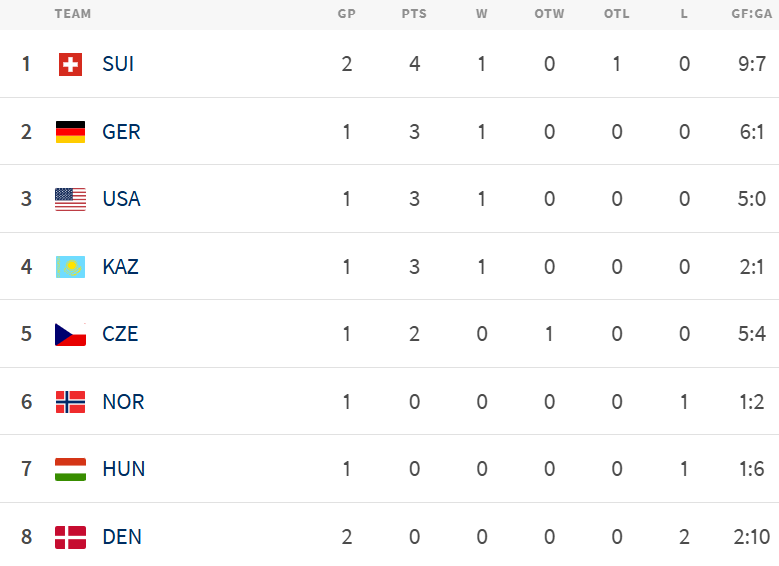Select the CZE team name
Image resolution: width=779 pixels, height=566 pixels.
tap(120, 334)
